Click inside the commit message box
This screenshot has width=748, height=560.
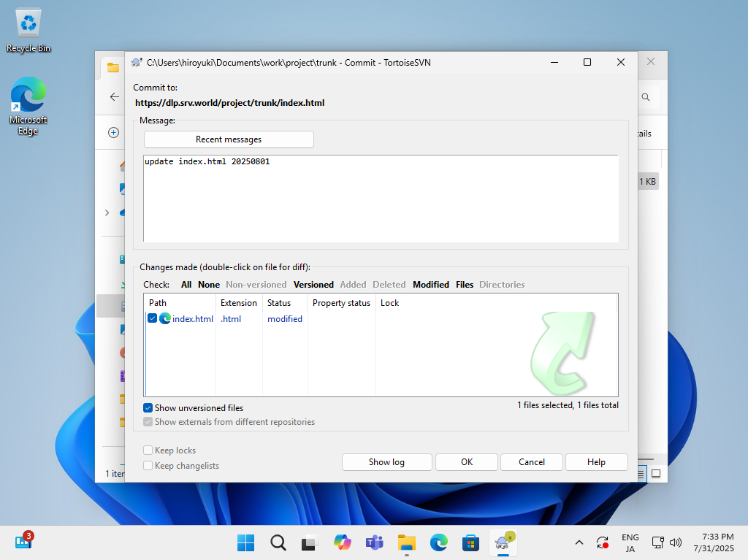381,199
